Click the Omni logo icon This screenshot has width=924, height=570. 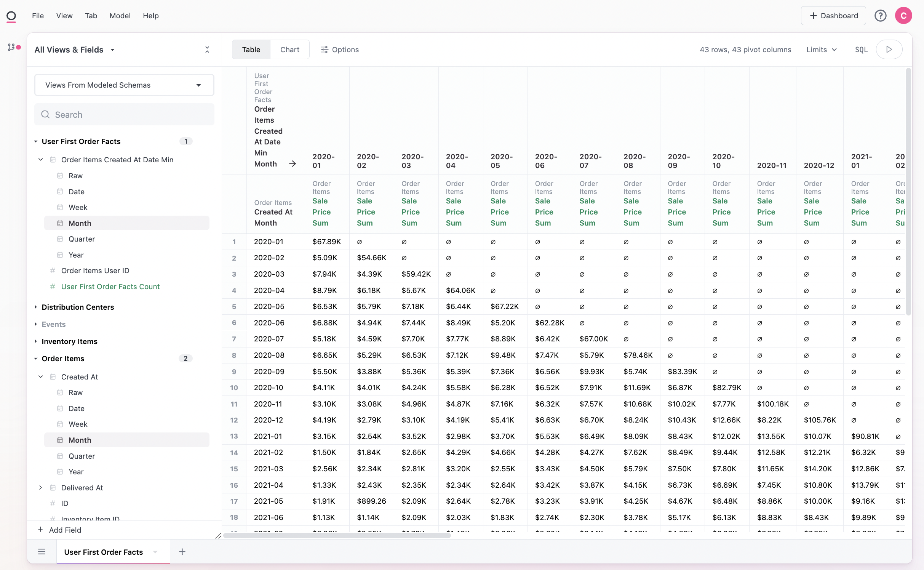(11, 16)
